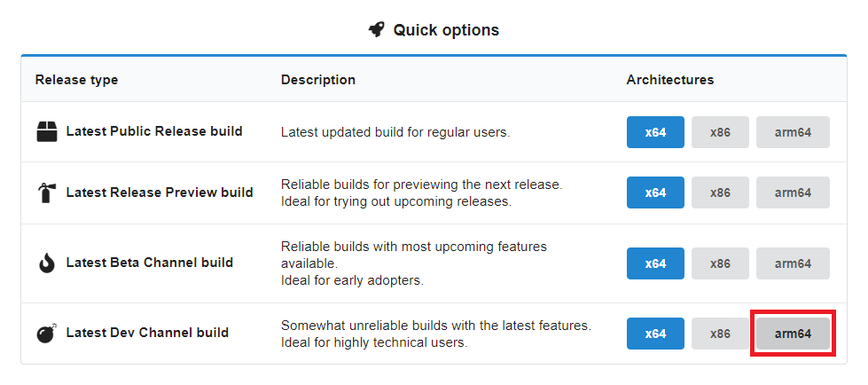Select x64 for Latest Beta Channel build
This screenshot has height=385, width=868.
655,263
